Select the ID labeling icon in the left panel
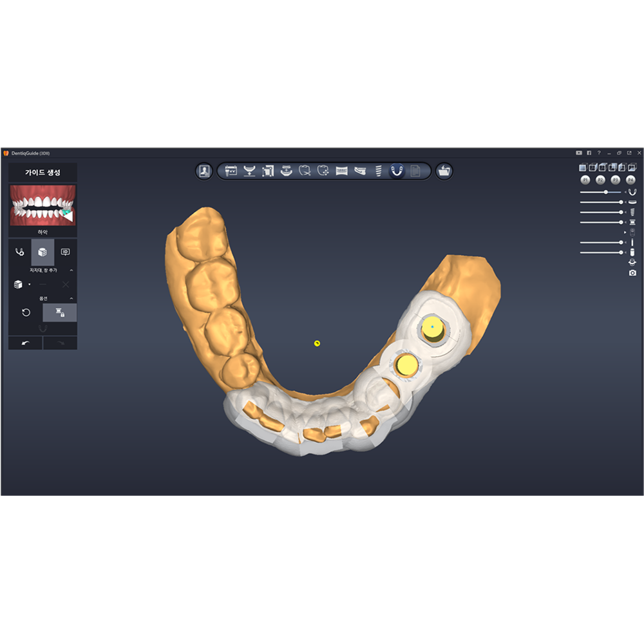The height and width of the screenshot is (644, 644). [65, 252]
